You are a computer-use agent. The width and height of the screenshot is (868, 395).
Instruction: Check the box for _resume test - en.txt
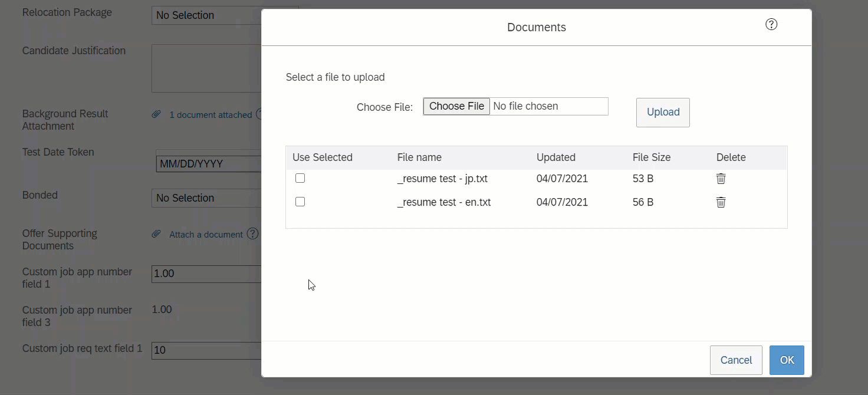point(300,202)
